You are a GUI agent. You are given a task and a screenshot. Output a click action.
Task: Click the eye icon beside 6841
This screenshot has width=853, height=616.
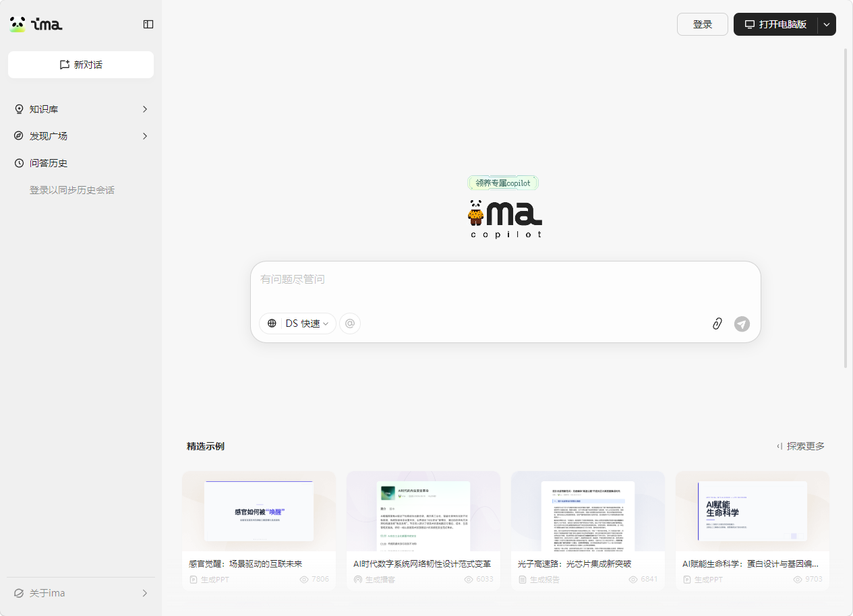(x=633, y=580)
